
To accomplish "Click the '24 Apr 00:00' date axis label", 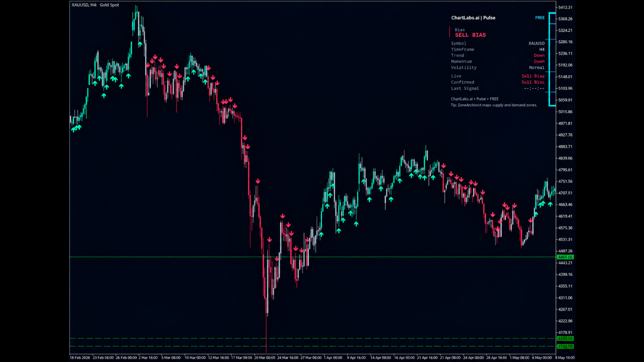I will [x=474, y=358].
